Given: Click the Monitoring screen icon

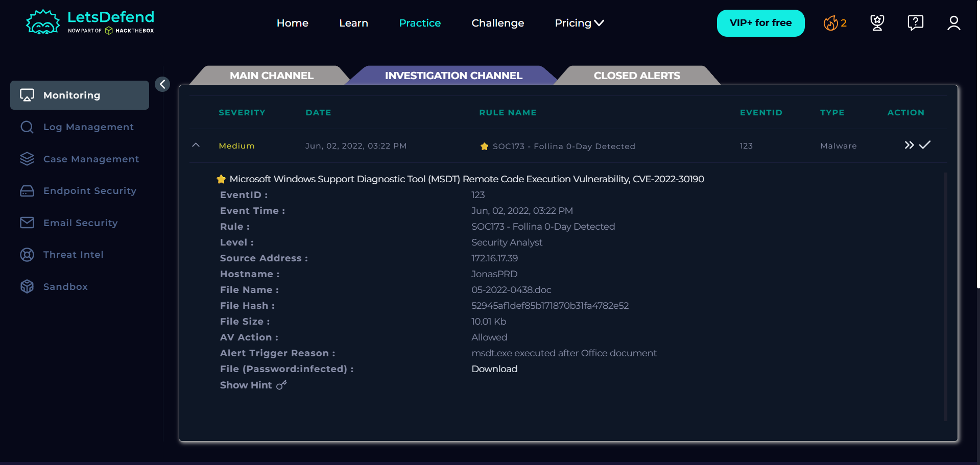Looking at the screenshot, I should pyautogui.click(x=27, y=95).
